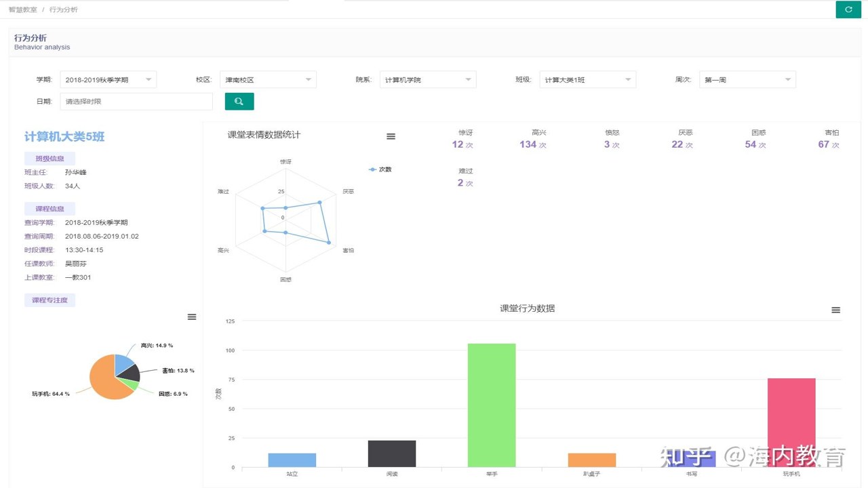Click the query period 2018.08.06-2019.01.02
Image resolution: width=868 pixels, height=488 pixels.
[x=102, y=237]
